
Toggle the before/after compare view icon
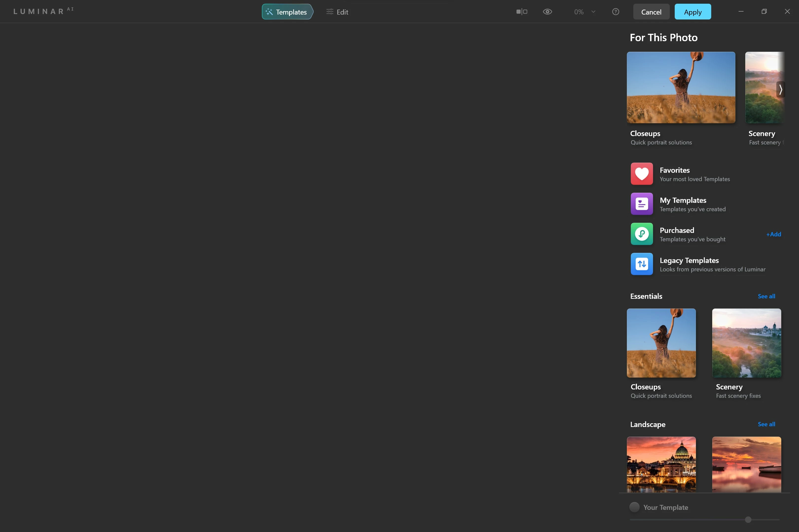point(522,12)
